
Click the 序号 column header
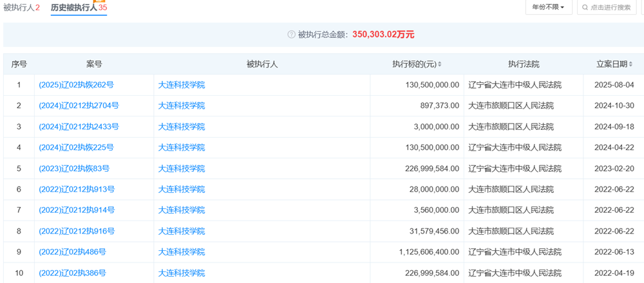point(19,64)
